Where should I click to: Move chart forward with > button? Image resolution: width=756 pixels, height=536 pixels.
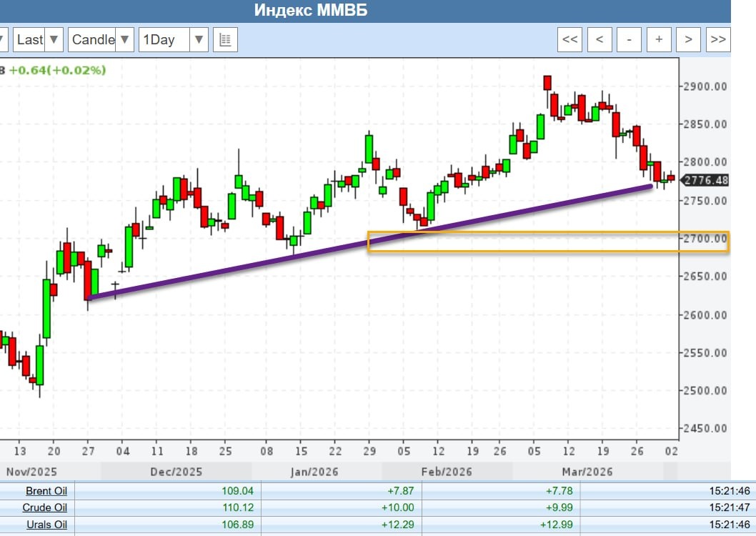point(689,39)
